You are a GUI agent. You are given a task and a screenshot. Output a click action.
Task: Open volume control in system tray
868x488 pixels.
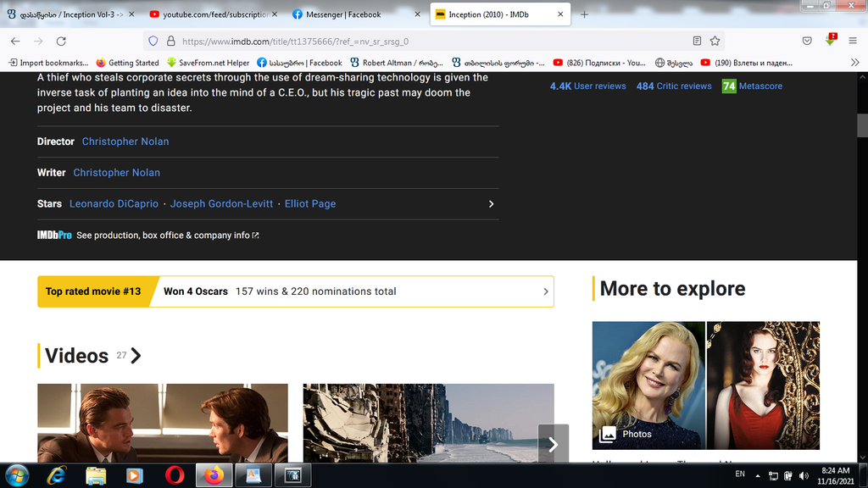pos(804,476)
